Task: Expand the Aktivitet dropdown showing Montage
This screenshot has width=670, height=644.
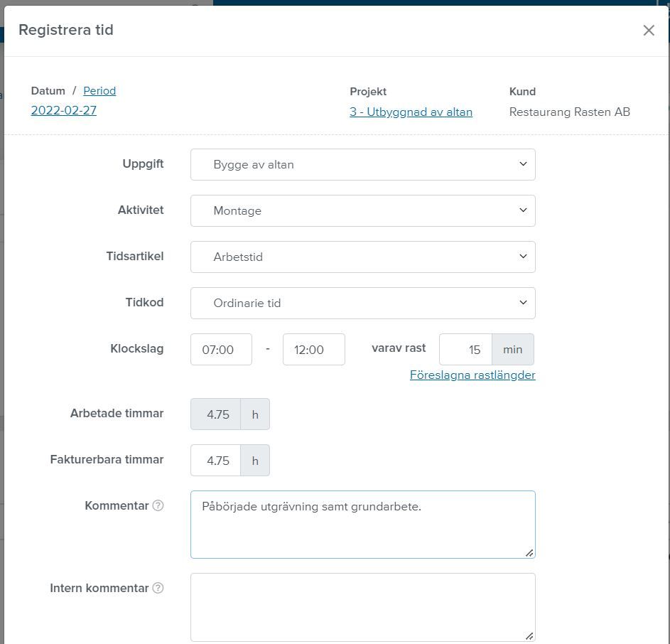Action: pos(362,210)
